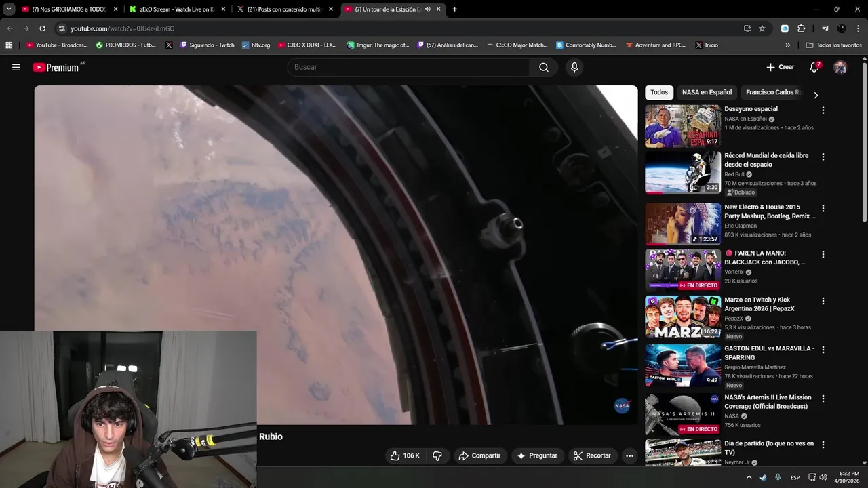Viewport: 868px width, 488px height.
Task: Open the tab search dropdown arrow
Action: 9,9
